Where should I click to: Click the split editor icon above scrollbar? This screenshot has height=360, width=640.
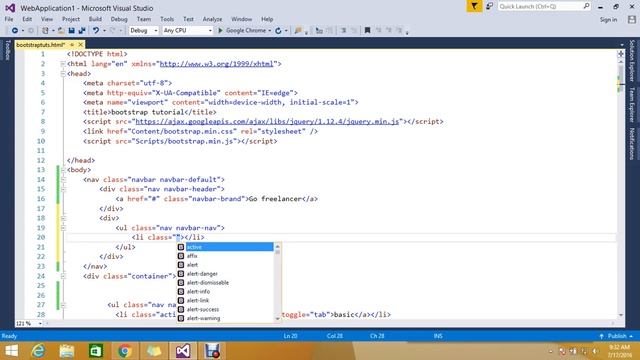[x=621, y=54]
